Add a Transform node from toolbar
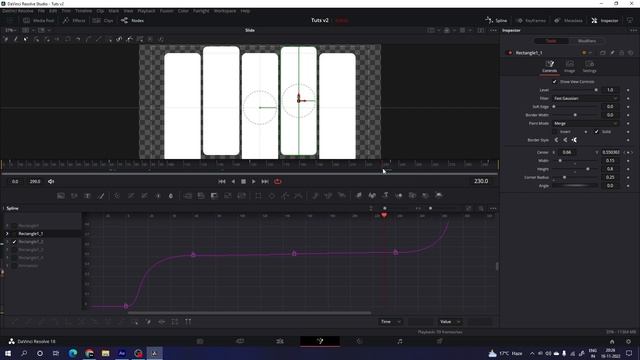This screenshot has height=360, width=640. [242, 196]
